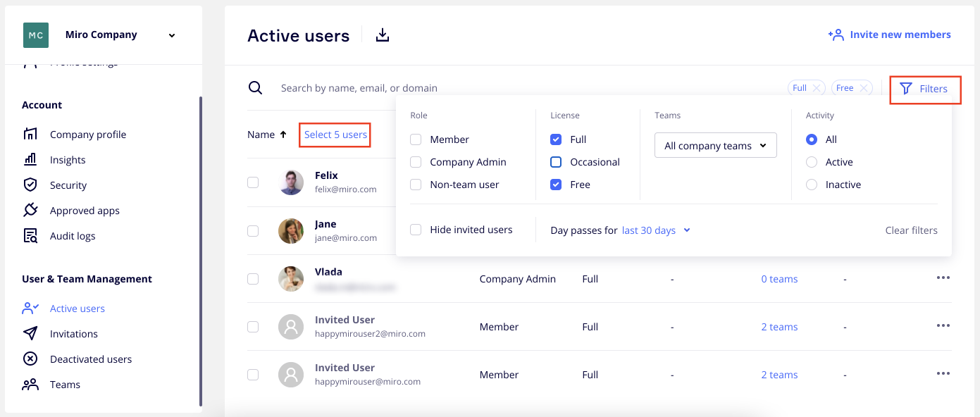Click the download user list icon
Viewport: 980px width, 417px height.
[383, 35]
